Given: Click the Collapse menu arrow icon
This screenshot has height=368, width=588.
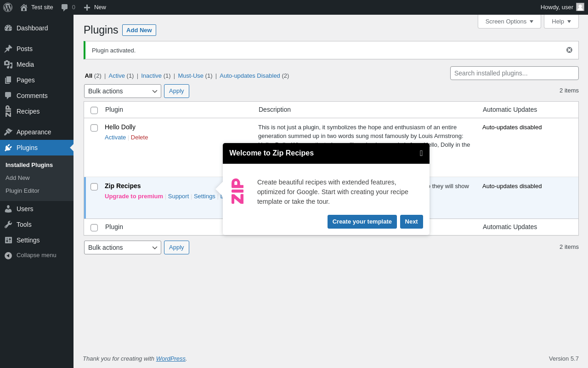Looking at the screenshot, I should (x=8, y=255).
